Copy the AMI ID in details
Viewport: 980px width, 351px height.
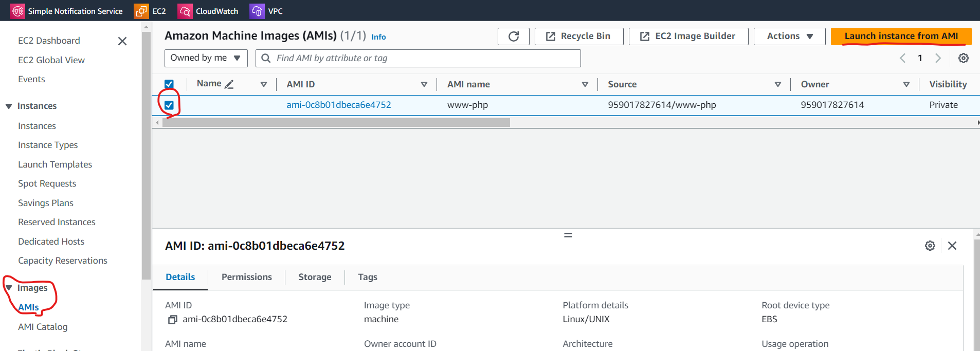point(172,320)
